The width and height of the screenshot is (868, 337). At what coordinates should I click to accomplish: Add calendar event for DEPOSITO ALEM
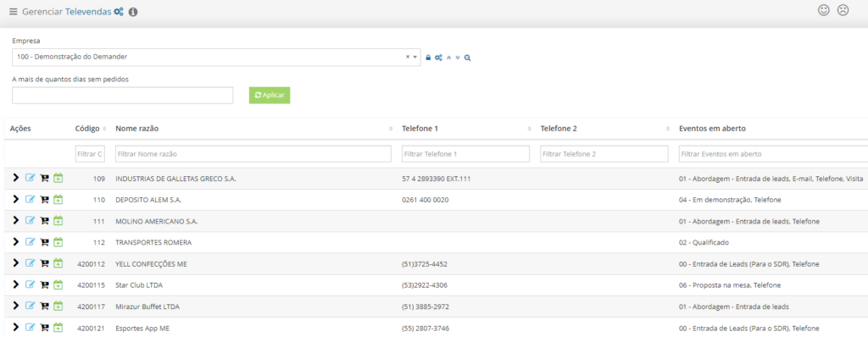point(58,199)
